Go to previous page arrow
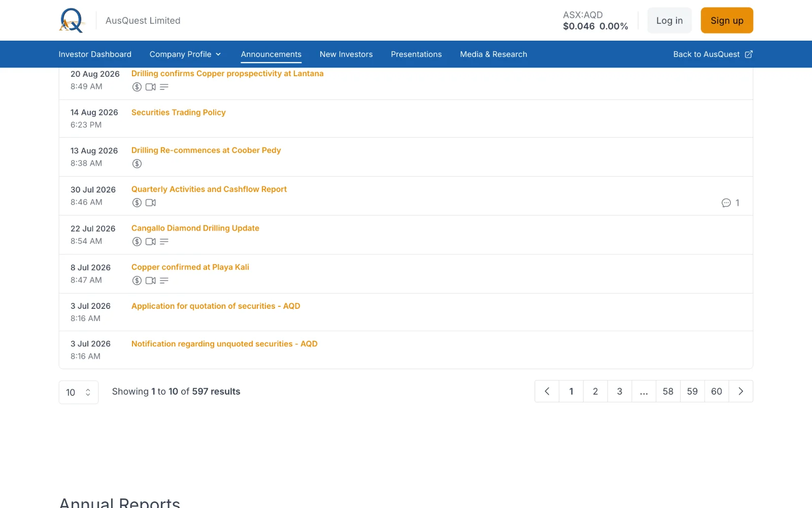 pos(547,391)
